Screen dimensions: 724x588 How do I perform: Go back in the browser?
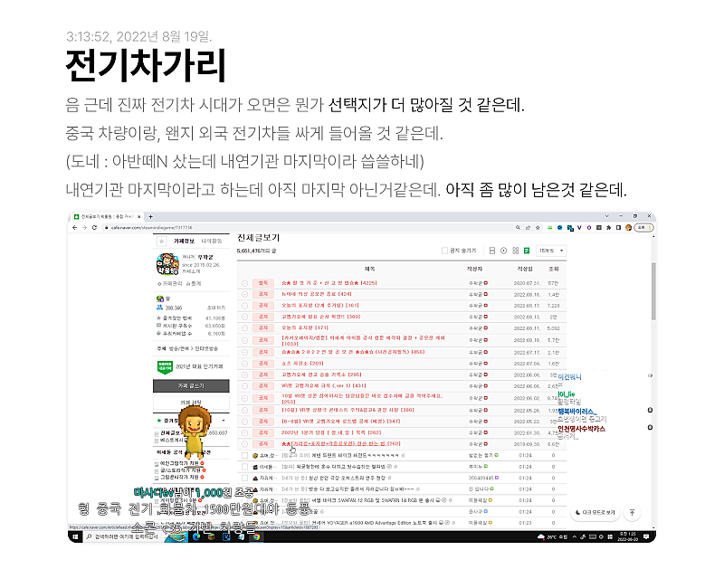(x=75, y=228)
